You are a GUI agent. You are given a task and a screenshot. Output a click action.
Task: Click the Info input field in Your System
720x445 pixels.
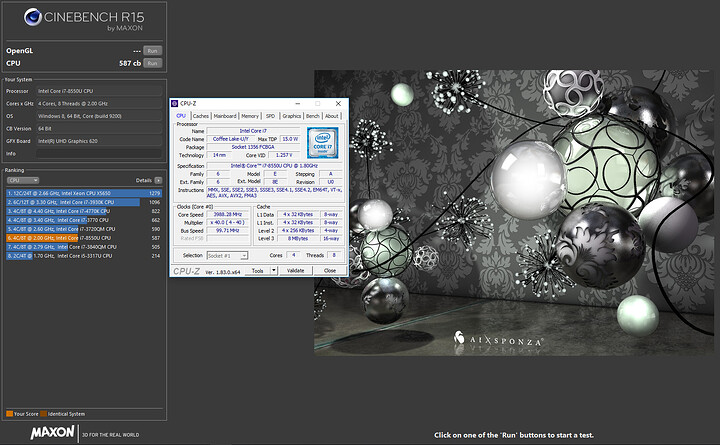tap(99, 153)
